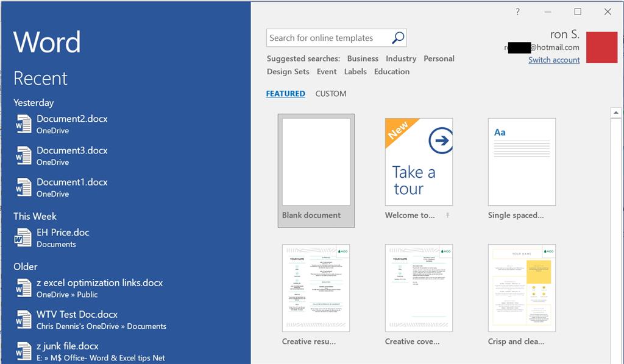Minimize the Word start window
The width and height of the screenshot is (624, 364).
[548, 12]
